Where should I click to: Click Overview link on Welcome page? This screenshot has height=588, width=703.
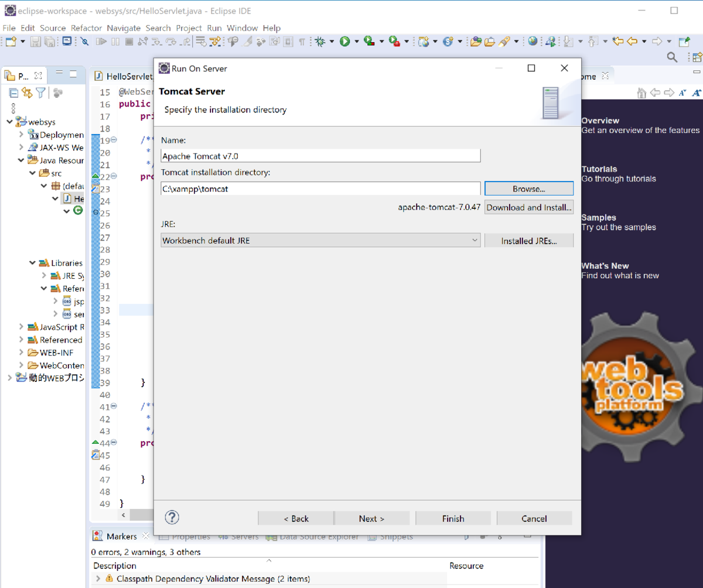(x=600, y=121)
